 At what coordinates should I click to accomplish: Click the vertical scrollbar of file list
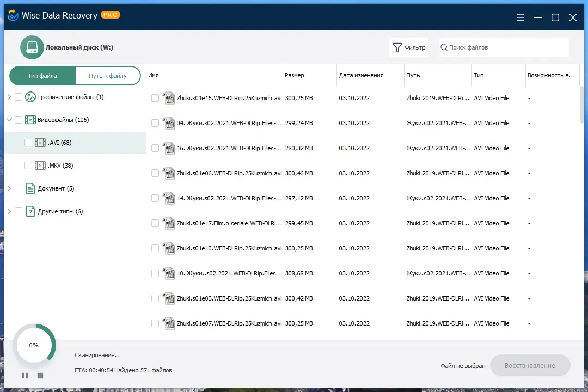(581, 105)
